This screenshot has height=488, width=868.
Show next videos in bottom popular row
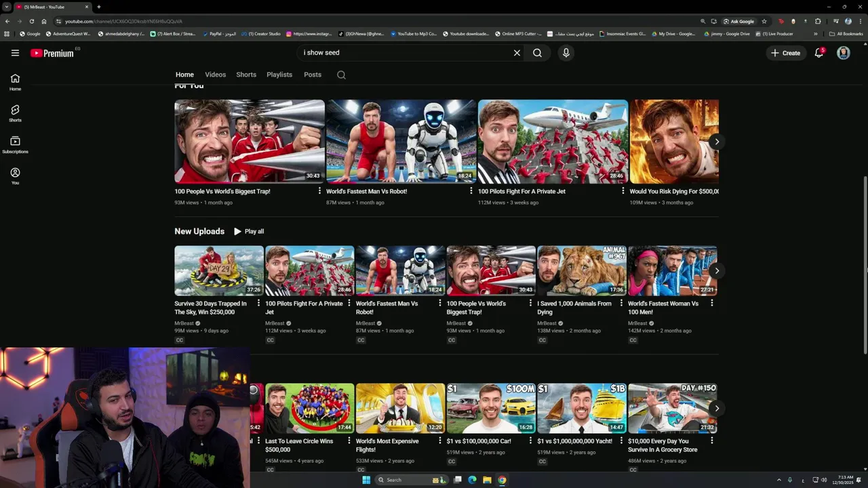pyautogui.click(x=717, y=409)
